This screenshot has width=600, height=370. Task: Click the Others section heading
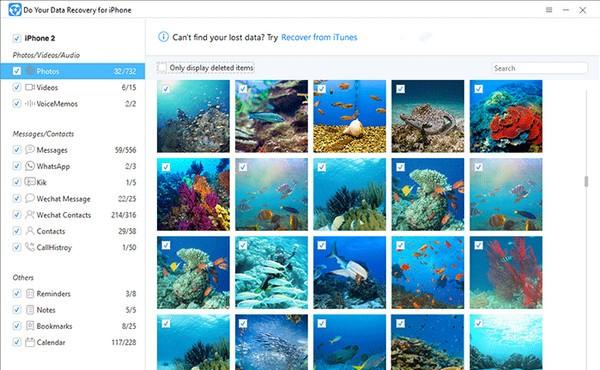point(23,277)
